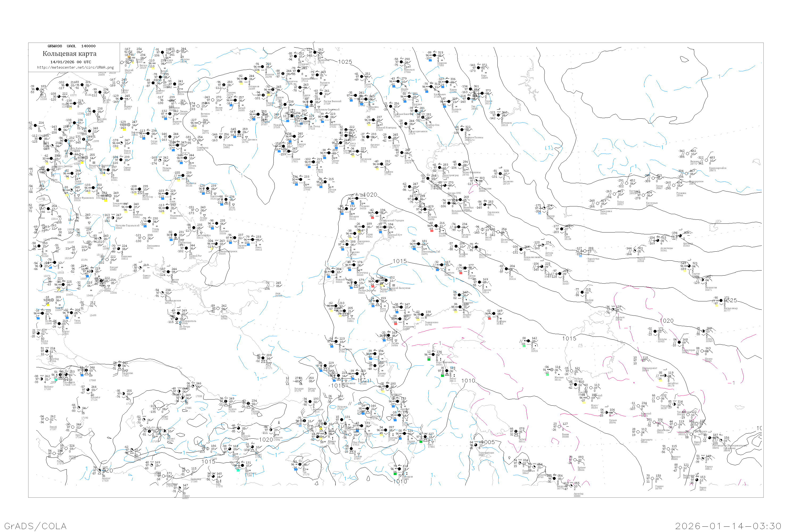Click the 14/01/2026 00 UTC date line
The image size is (798, 532).
[x=70, y=62]
